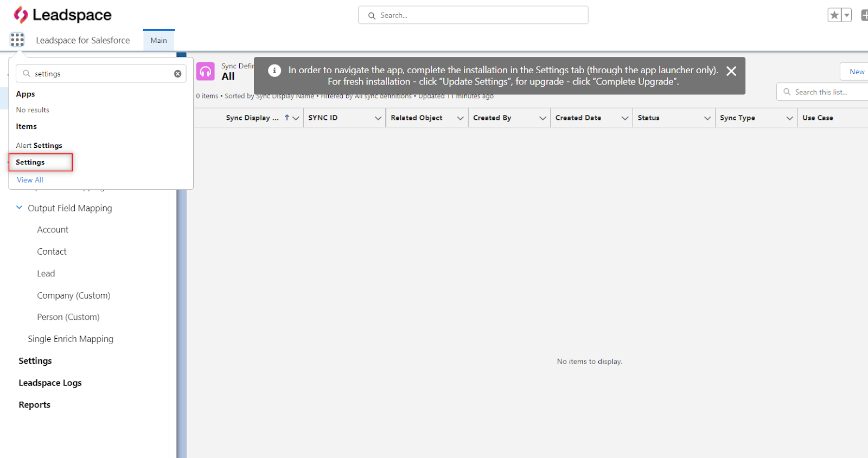Close the installation notice banner
This screenshot has height=458, width=868.
[731, 71]
